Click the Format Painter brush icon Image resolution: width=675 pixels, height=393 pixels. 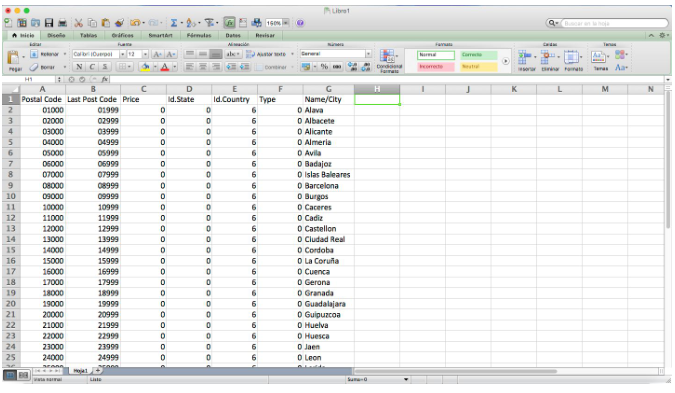click(x=120, y=23)
